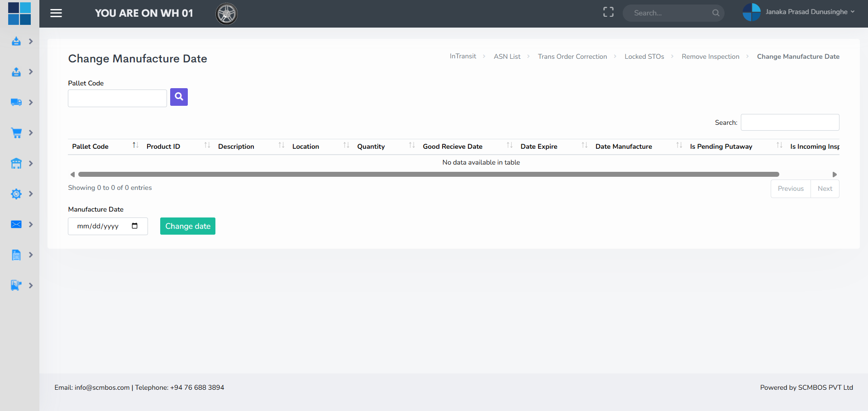868x411 pixels.
Task: Open Trans Order Correction tab
Action: [x=572, y=57]
